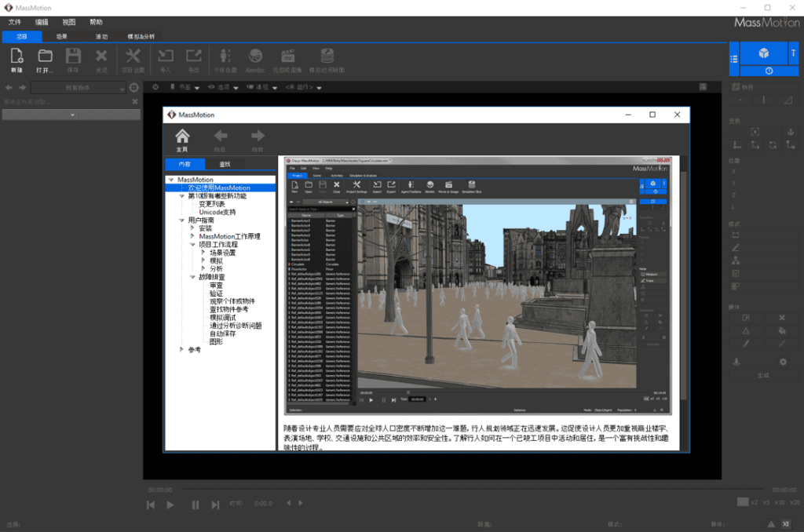Switch to the 查找 tab in help
This screenshot has width=804, height=532.
click(x=225, y=164)
